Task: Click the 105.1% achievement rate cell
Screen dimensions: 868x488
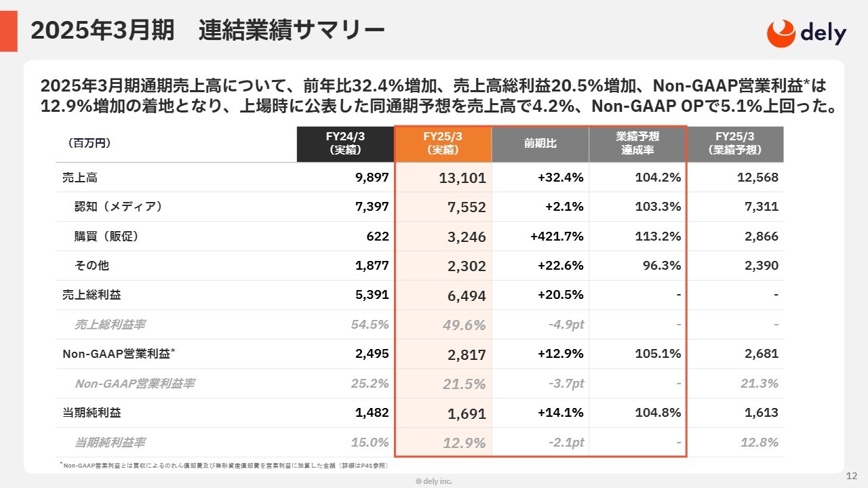Action: (x=658, y=354)
